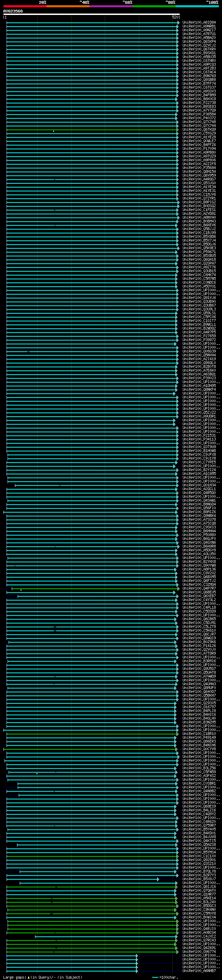Click hit label UniRef100_C6TAC4
The height and width of the screenshot is (980, 222).
click(x=199, y=72)
